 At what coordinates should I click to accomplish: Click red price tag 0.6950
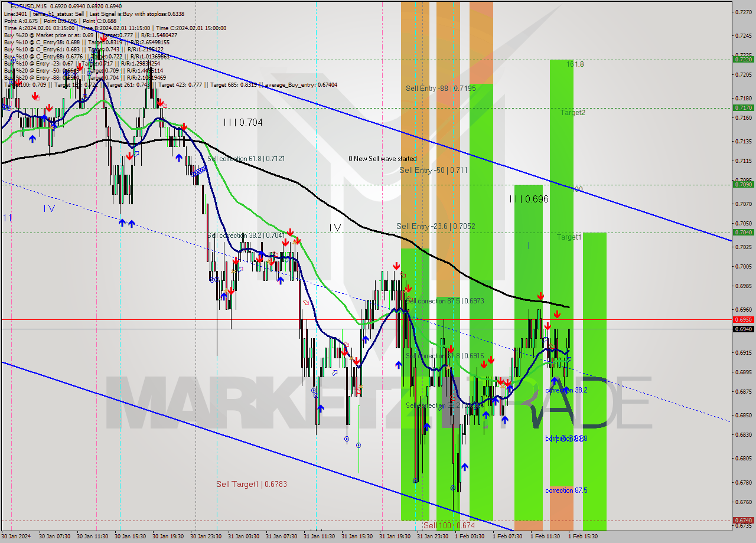743,319
